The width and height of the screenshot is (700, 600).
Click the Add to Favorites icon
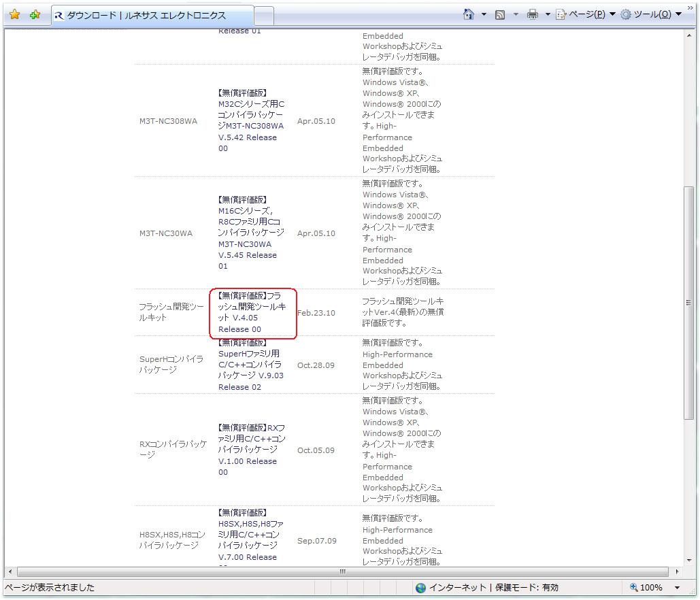pyautogui.click(x=35, y=15)
